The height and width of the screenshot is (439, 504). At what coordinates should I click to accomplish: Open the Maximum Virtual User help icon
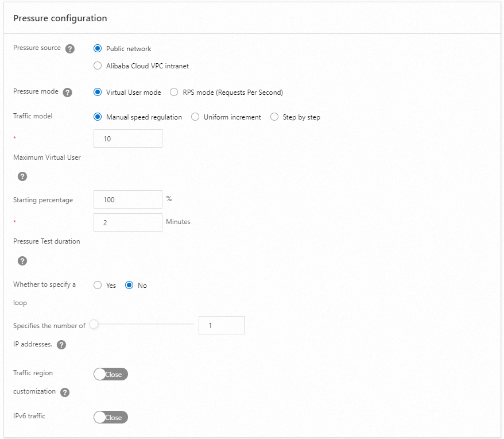22,176
